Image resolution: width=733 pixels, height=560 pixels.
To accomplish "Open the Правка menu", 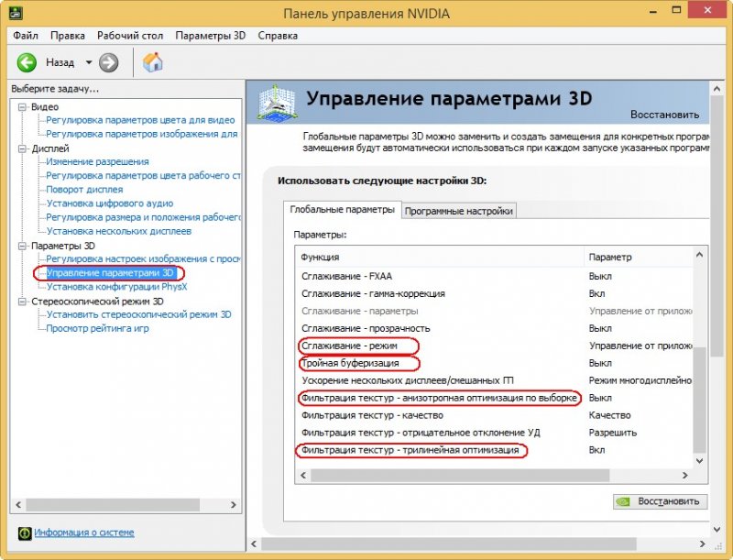I will (x=68, y=36).
